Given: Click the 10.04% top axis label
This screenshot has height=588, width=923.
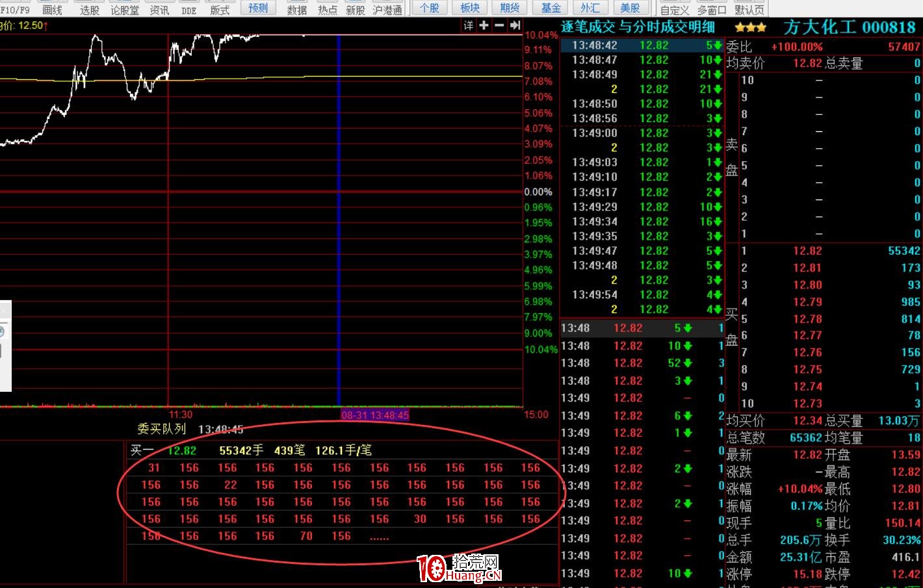Looking at the screenshot, I should (x=541, y=35).
